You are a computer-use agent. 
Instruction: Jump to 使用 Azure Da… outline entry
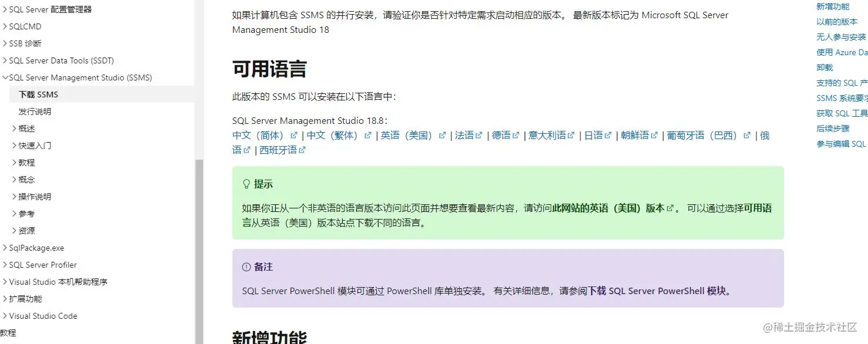tap(842, 52)
